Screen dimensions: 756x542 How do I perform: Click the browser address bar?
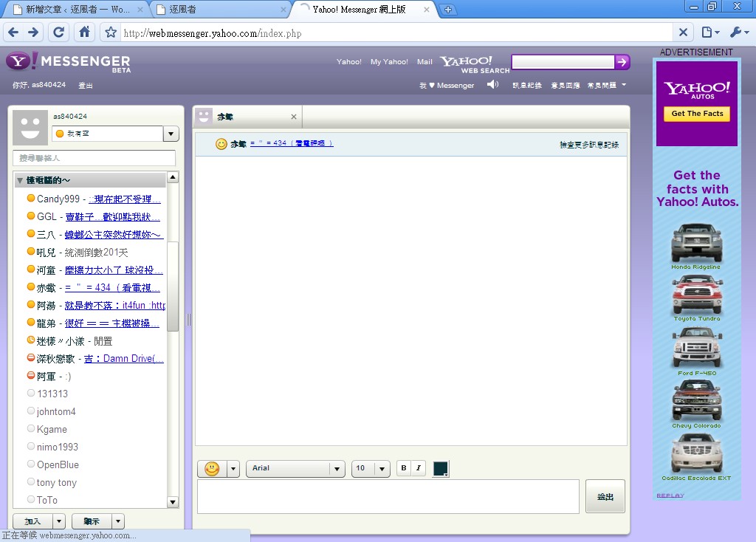click(396, 32)
